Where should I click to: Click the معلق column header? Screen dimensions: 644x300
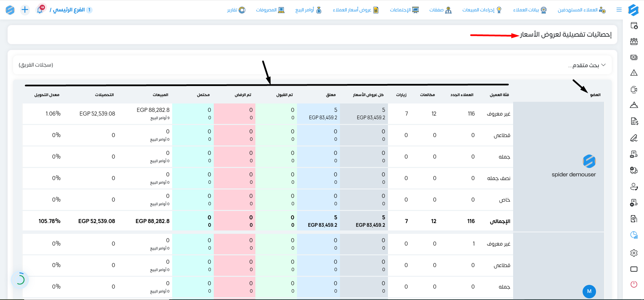pos(331,95)
